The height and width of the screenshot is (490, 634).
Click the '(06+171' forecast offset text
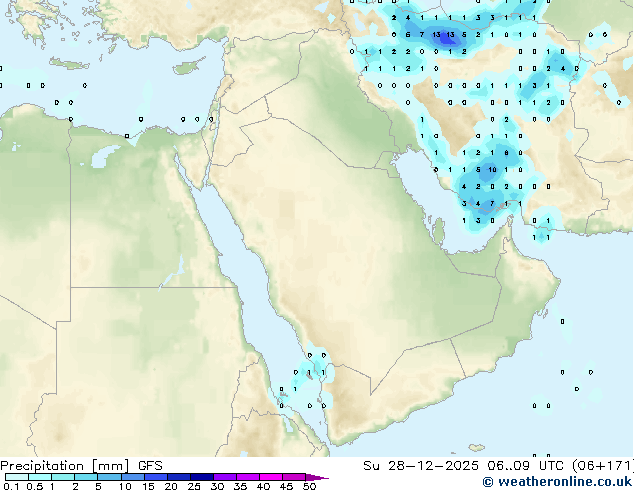(x=602, y=466)
